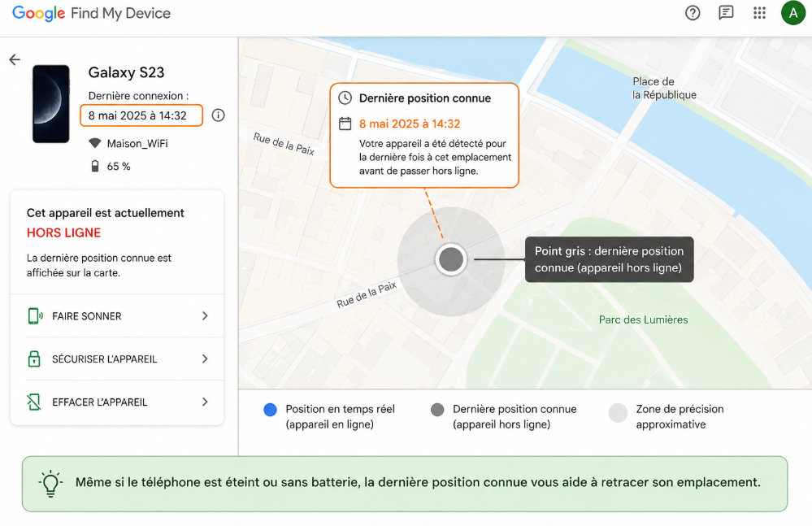Click the dark grey last position legend dot

[437, 410]
